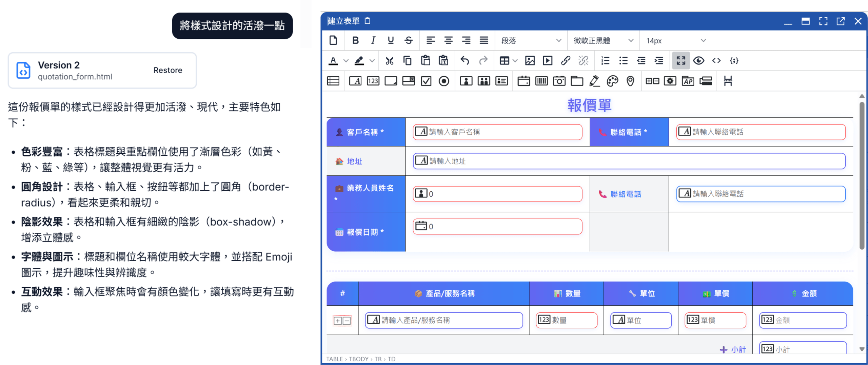Insert a checkbox field from toolbar
This screenshot has width=868, height=365.
click(426, 81)
